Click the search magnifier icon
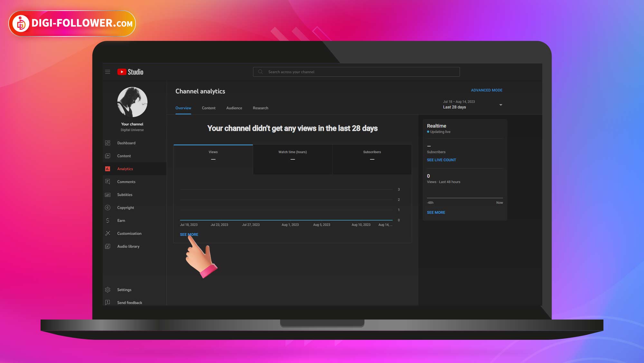644x363 pixels. (260, 72)
